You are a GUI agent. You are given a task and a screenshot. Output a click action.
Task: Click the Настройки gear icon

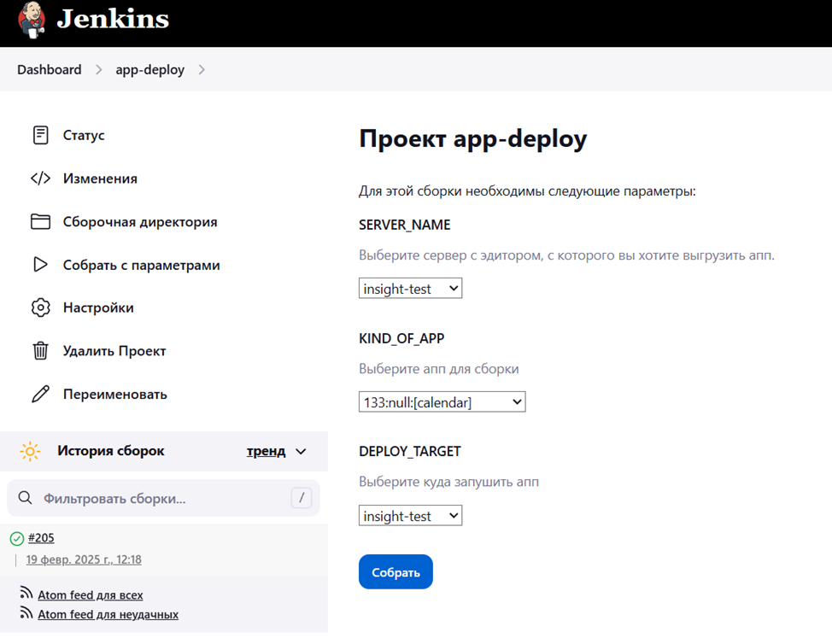[40, 307]
